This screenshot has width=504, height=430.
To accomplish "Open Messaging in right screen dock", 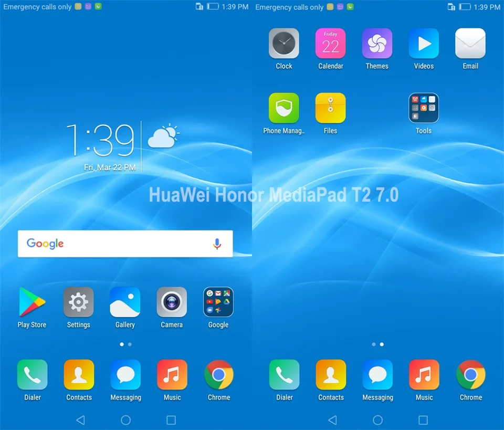I will tap(377, 374).
